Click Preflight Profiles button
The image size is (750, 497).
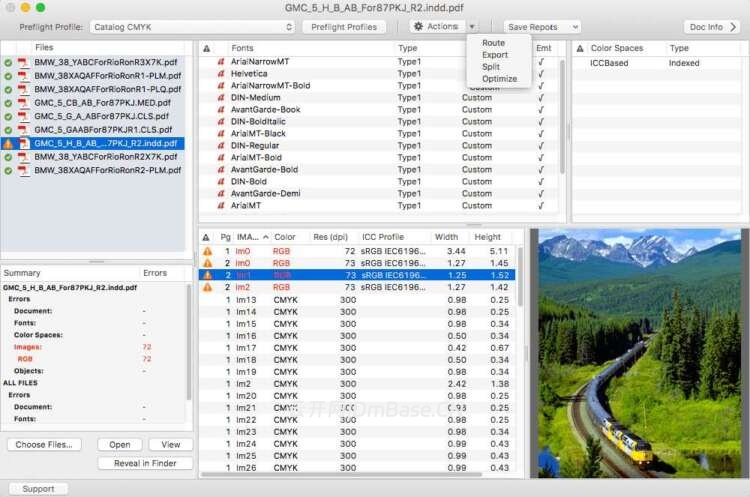(x=344, y=27)
